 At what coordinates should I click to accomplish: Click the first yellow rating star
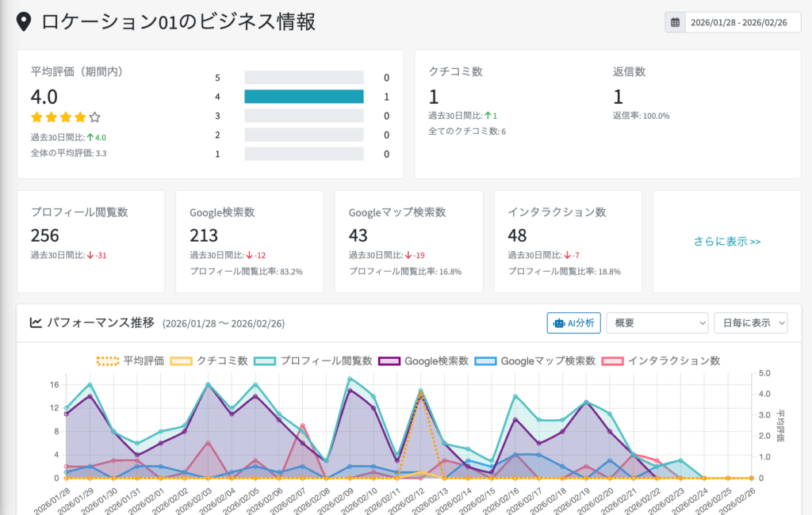(x=36, y=117)
